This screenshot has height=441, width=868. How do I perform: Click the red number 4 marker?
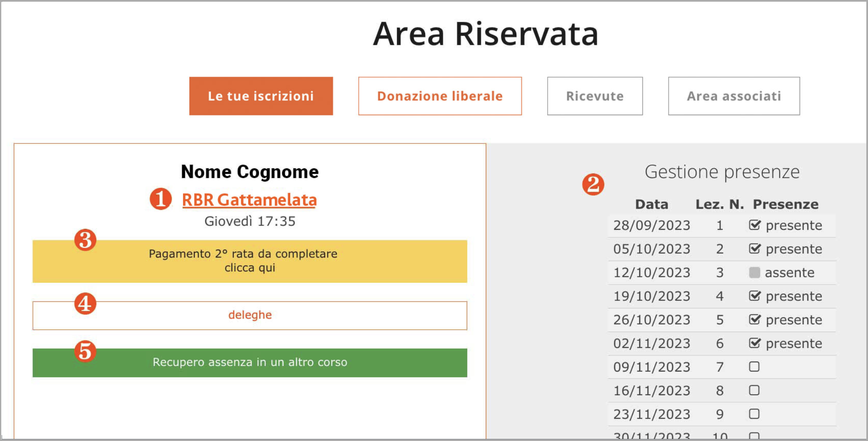[85, 304]
